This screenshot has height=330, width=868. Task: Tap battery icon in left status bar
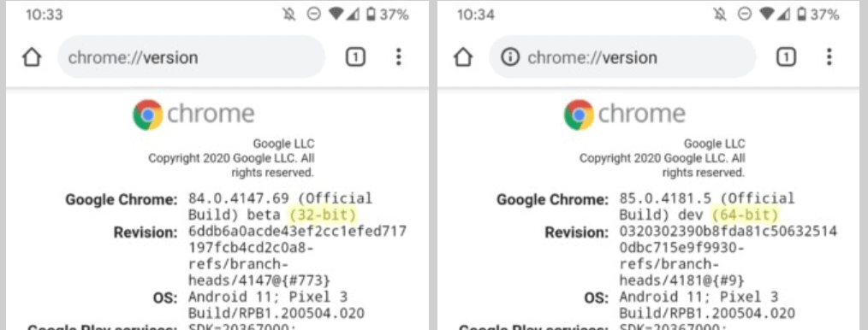[371, 15]
